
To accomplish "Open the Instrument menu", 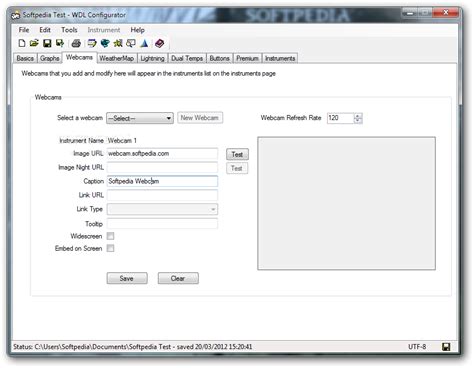I will [104, 30].
